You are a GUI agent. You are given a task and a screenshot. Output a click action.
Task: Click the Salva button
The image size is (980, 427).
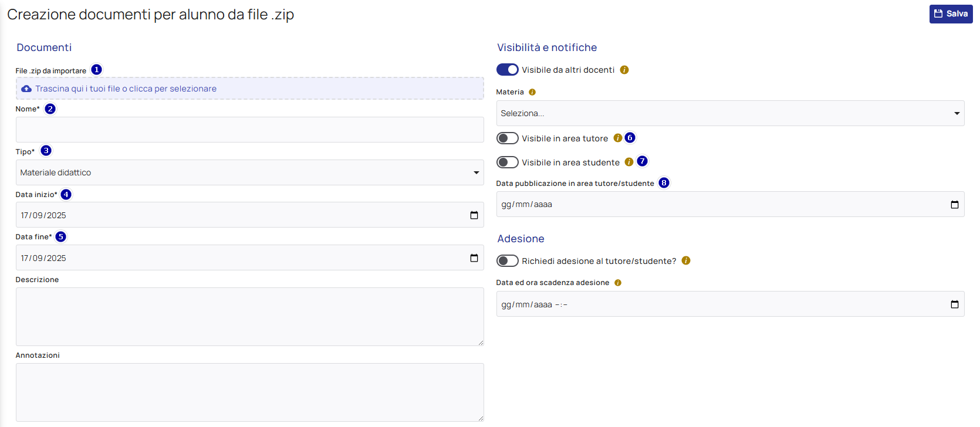[951, 14]
